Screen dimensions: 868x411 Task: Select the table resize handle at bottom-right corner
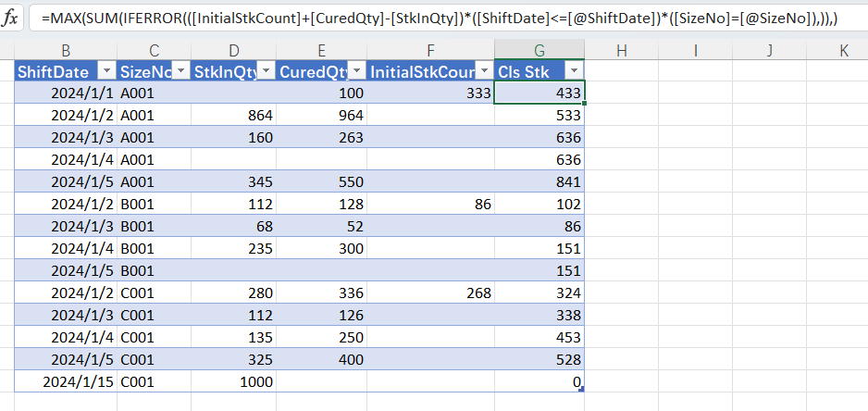[581, 390]
